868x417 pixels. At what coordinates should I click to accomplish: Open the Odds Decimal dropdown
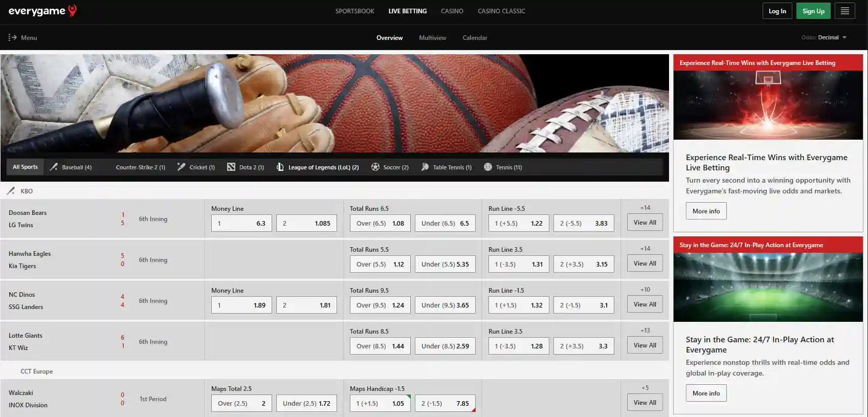(x=824, y=37)
